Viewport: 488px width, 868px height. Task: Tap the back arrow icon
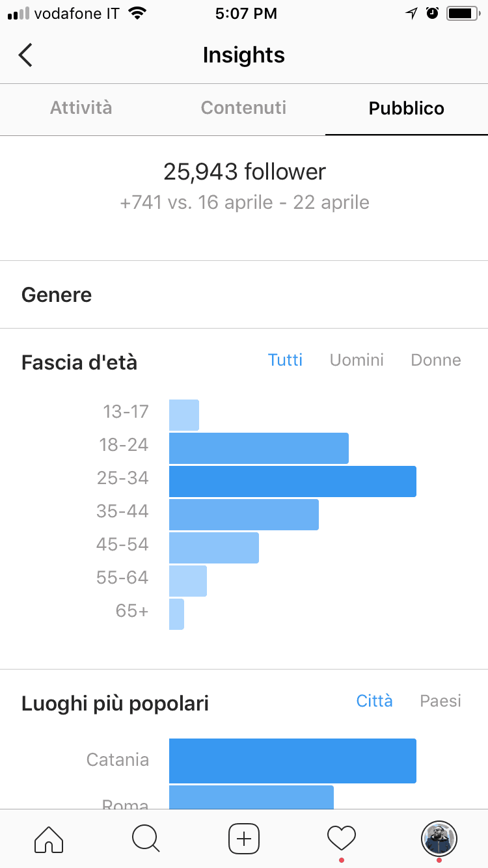point(25,55)
